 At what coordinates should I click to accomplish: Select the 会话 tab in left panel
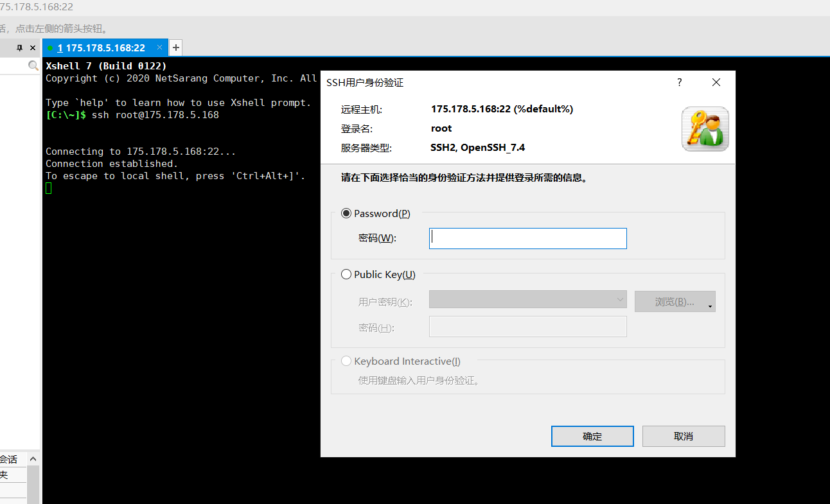point(9,459)
